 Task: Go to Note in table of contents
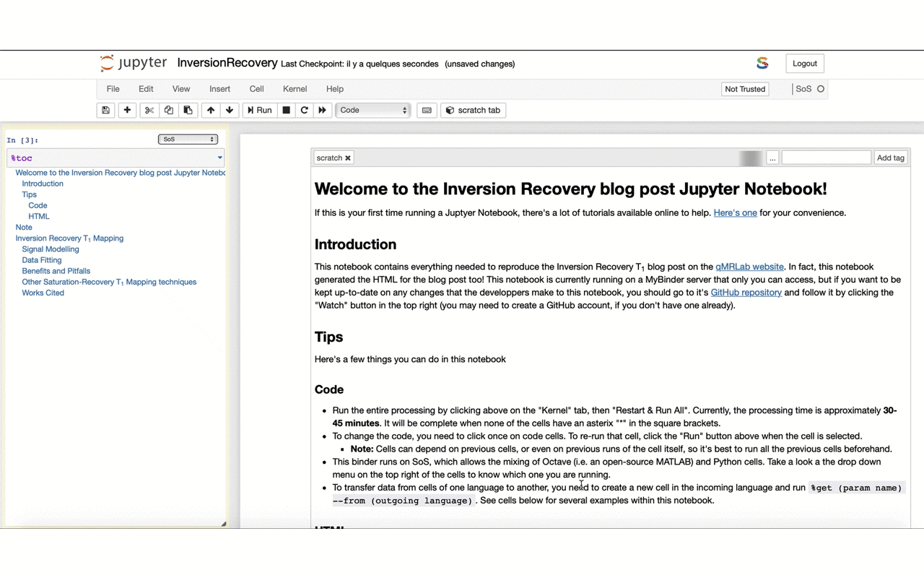coord(24,227)
